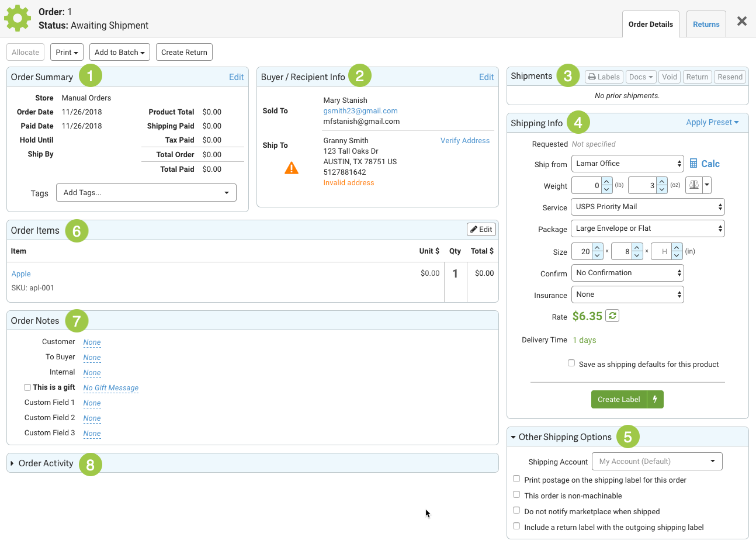Refresh the shipping rate
Viewport: 756px width, 544px height.
[x=612, y=316]
